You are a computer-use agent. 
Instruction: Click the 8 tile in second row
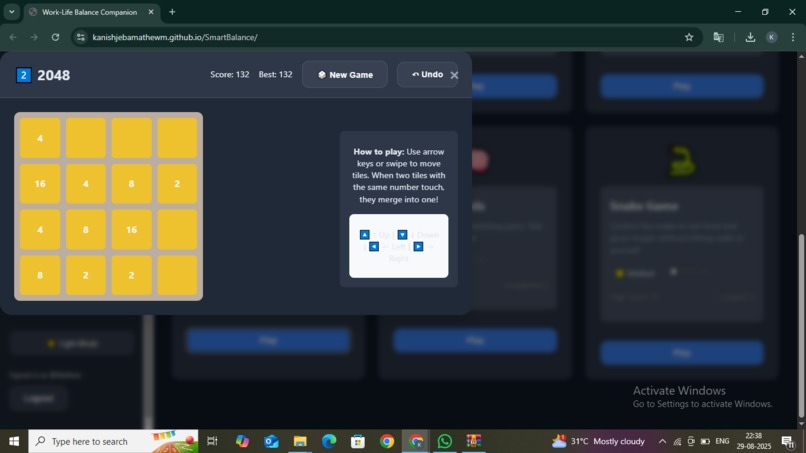click(x=132, y=184)
